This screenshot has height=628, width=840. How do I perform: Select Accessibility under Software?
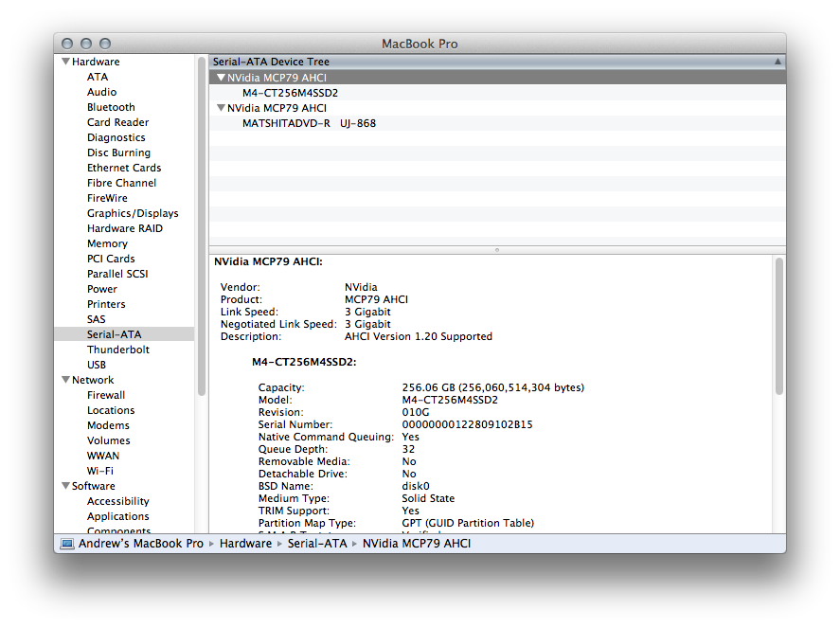pyautogui.click(x=117, y=501)
